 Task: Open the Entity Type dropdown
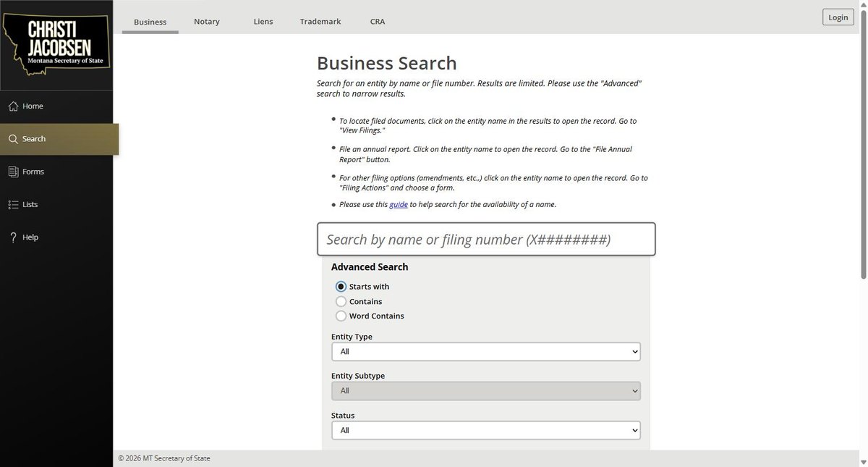pyautogui.click(x=486, y=351)
